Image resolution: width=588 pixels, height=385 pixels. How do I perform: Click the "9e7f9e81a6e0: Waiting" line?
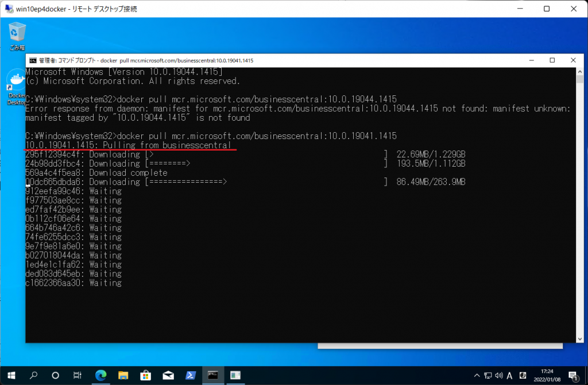73,247
